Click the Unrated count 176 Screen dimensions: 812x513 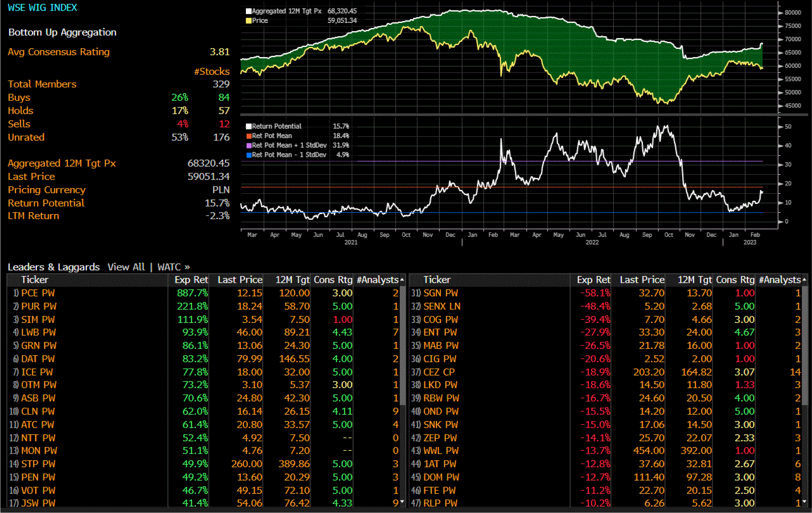coord(221,137)
